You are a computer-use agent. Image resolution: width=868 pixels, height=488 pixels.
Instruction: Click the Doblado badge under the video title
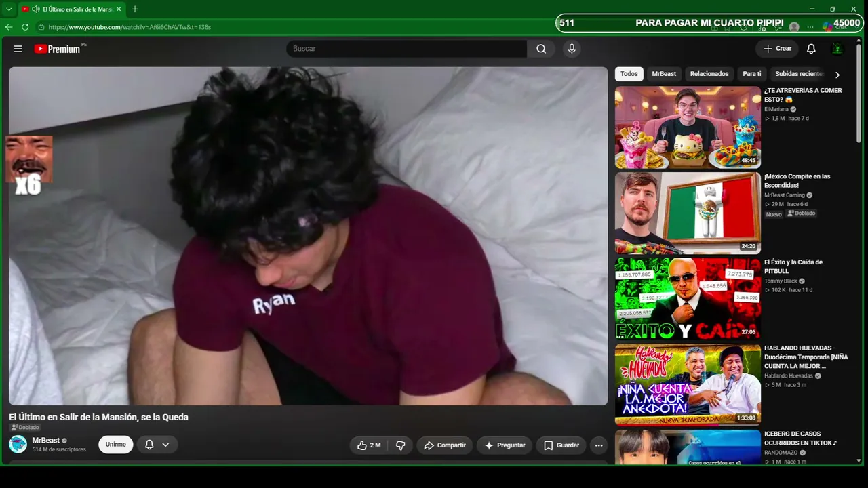coord(24,428)
